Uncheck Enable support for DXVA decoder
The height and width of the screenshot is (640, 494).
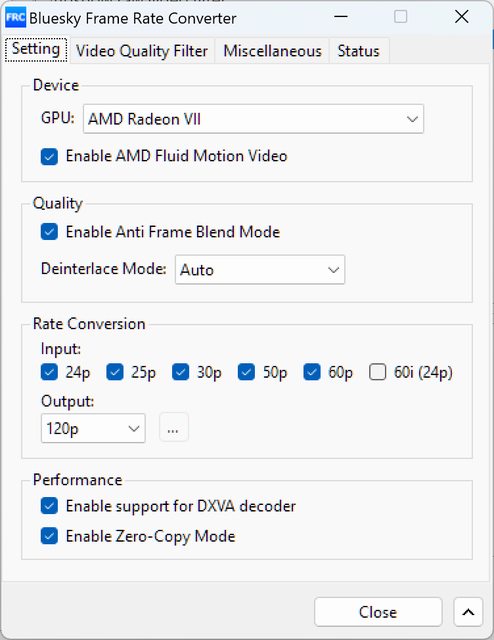point(49,506)
